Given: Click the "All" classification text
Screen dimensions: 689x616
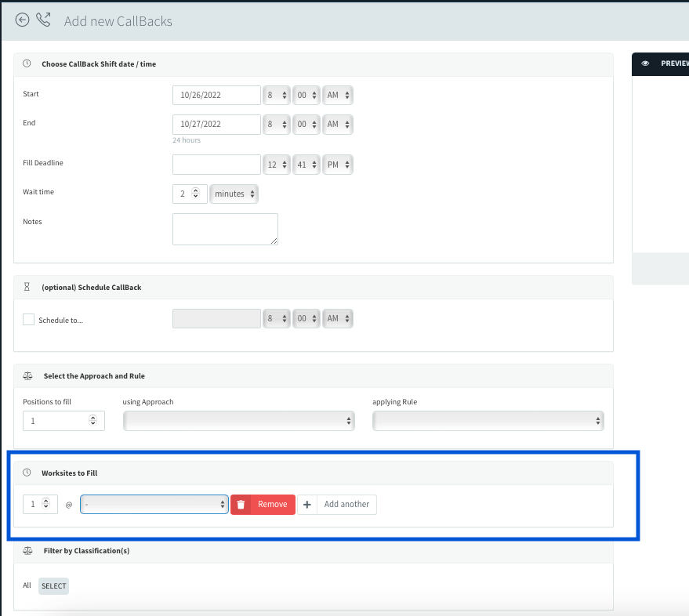Looking at the screenshot, I should tap(27, 585).
